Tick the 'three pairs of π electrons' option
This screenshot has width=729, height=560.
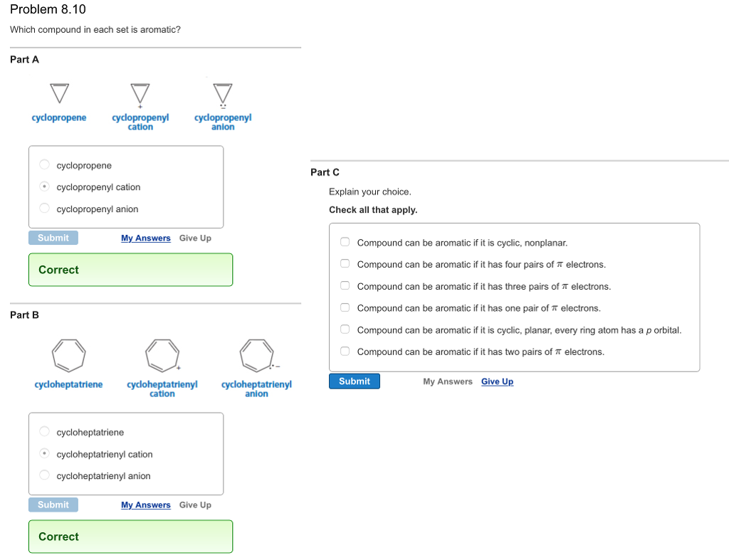[x=345, y=286]
